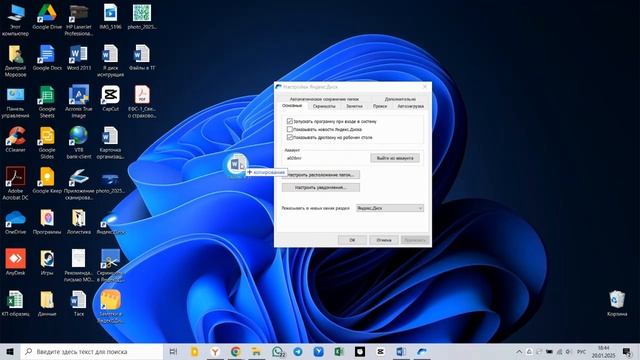The height and width of the screenshot is (360, 640).
Task: Click the Отмена button
Action: click(384, 240)
